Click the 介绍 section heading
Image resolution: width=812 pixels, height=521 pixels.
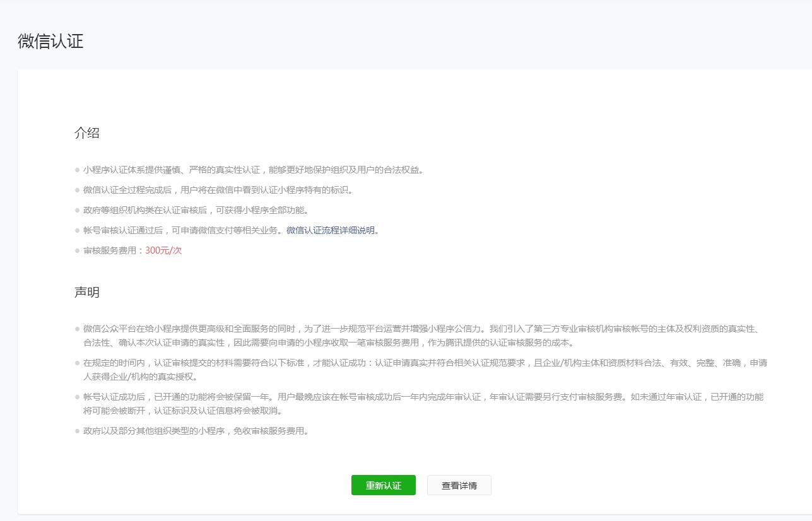[87, 133]
